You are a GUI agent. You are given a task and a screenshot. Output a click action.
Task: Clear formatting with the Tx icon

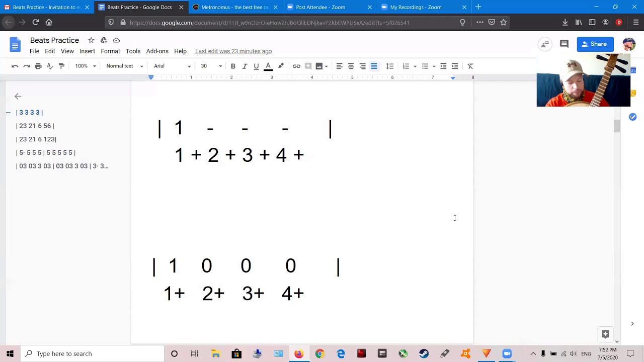(470, 66)
